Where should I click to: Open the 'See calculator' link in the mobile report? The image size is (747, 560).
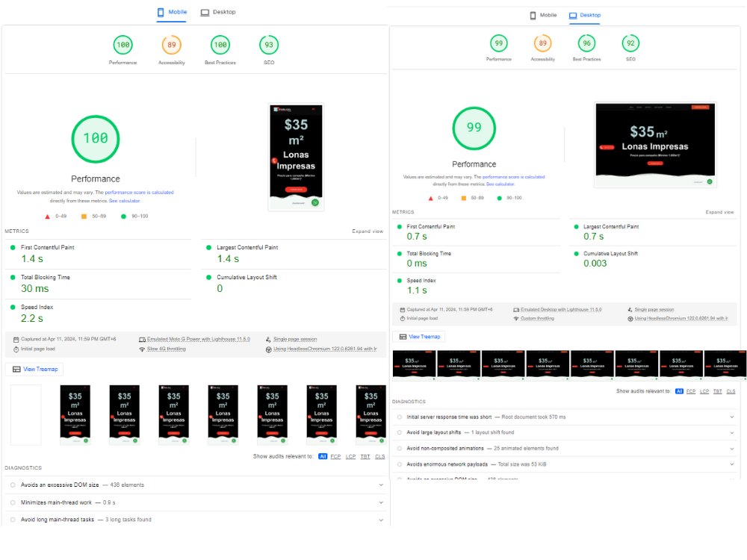pyautogui.click(x=125, y=201)
